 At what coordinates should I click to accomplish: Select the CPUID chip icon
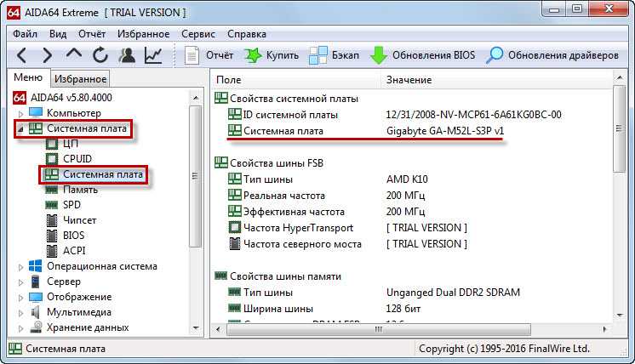pos(52,159)
